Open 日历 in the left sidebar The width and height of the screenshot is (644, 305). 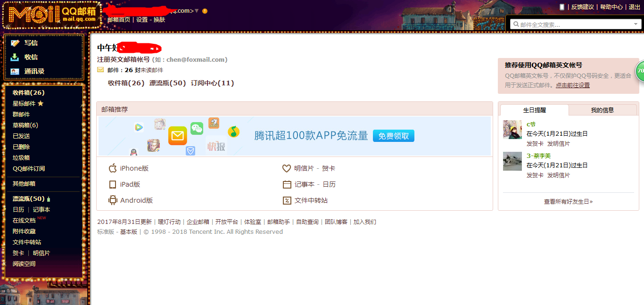pos(18,209)
